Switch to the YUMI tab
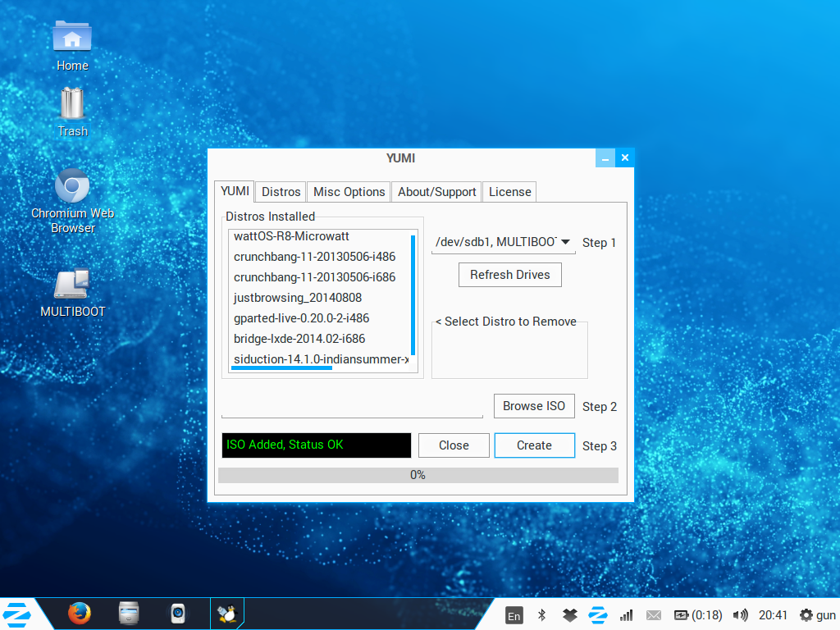Viewport: 840px width, 630px height. coord(235,191)
